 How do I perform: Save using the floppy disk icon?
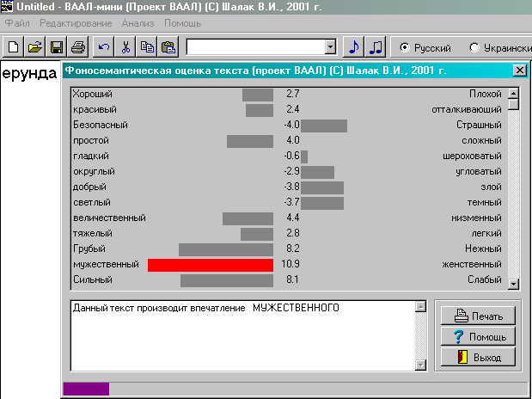click(x=57, y=46)
